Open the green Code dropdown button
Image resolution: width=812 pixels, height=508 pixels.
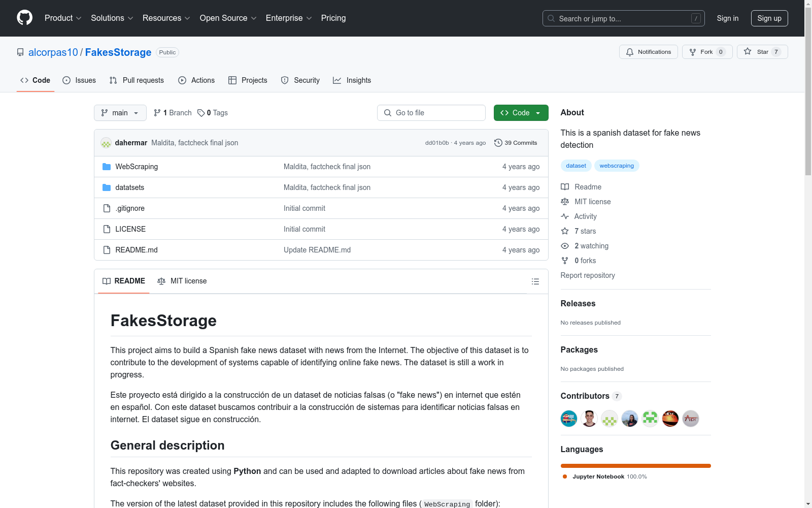[x=521, y=113]
